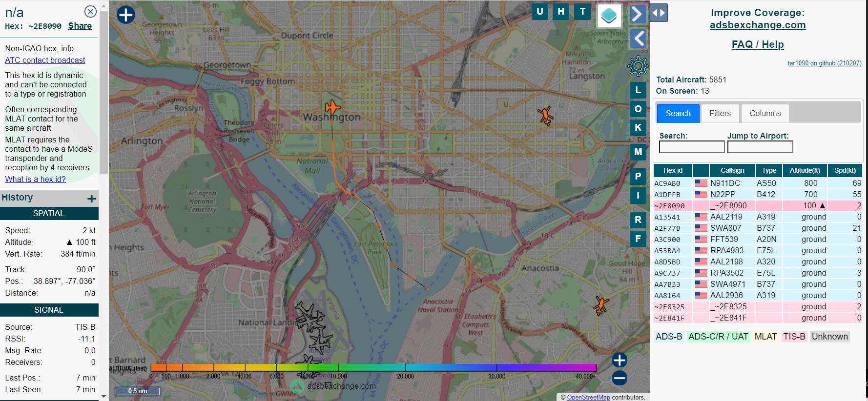Click the US flag in AAL2936 row

click(701, 296)
